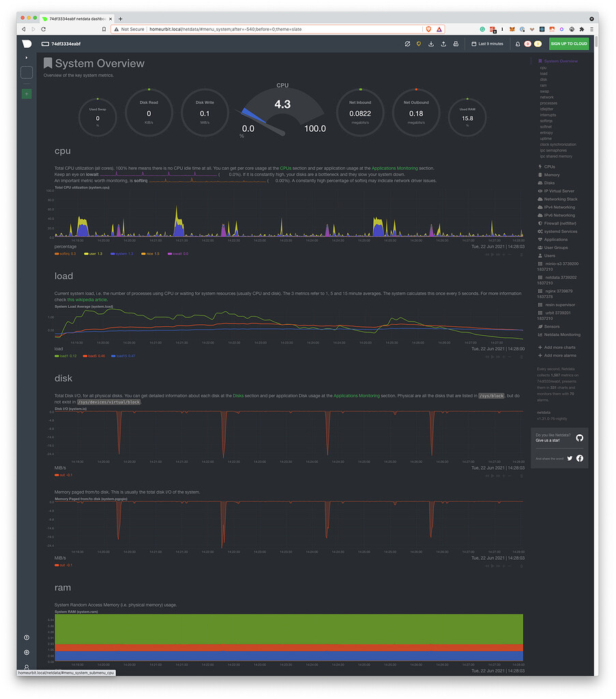
Task: Open the alarms bell icon
Action: coord(518,44)
